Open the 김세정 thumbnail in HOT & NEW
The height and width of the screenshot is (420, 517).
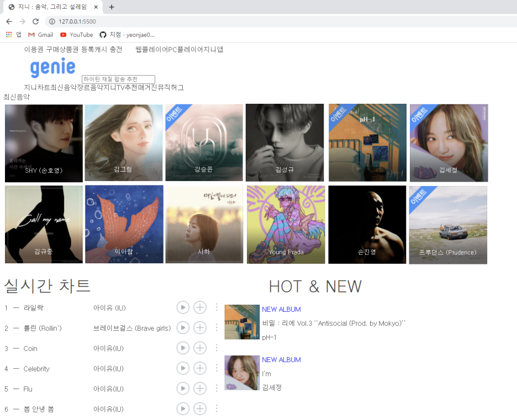click(242, 373)
